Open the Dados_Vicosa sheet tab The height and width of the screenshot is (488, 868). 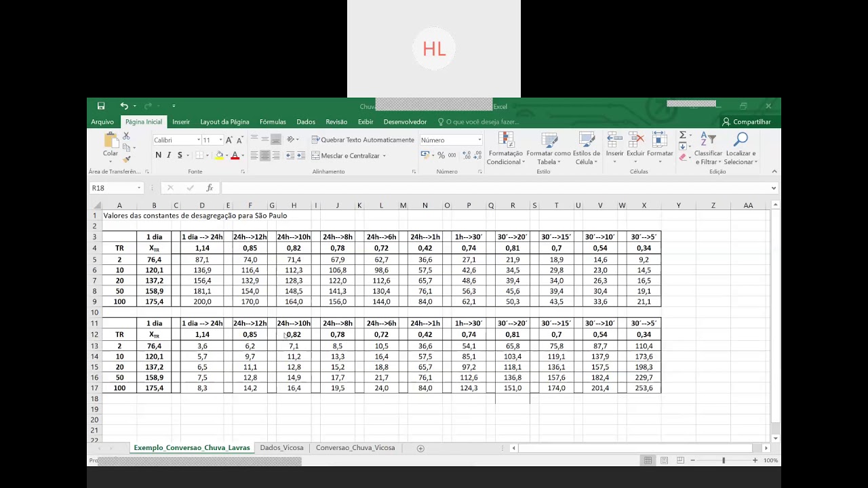pyautogui.click(x=281, y=448)
